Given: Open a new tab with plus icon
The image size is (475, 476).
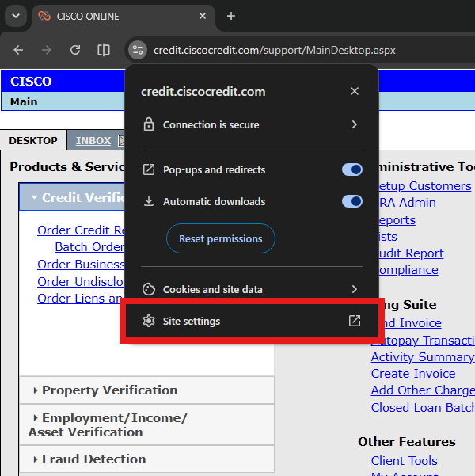Looking at the screenshot, I should click(x=231, y=16).
